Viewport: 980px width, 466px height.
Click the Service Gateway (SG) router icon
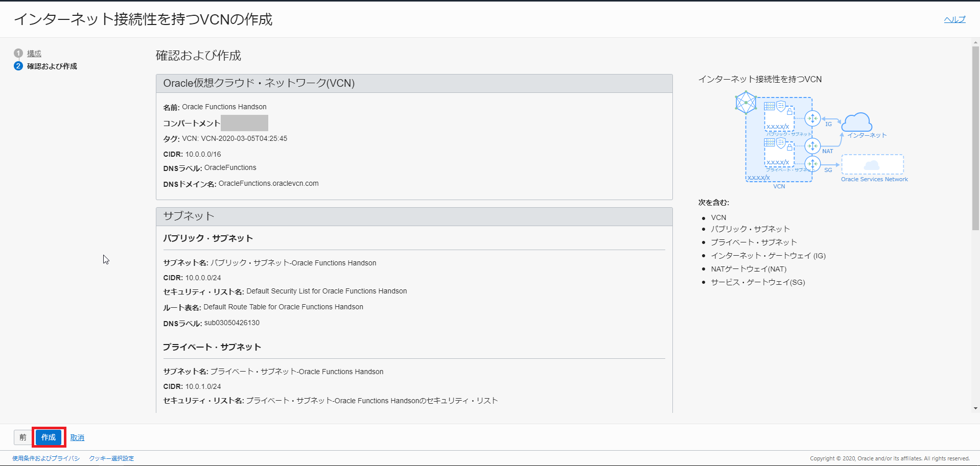tap(812, 164)
